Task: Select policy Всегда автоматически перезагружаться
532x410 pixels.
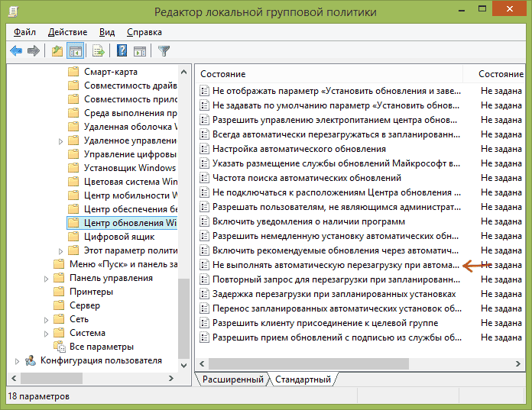Action: pos(336,134)
